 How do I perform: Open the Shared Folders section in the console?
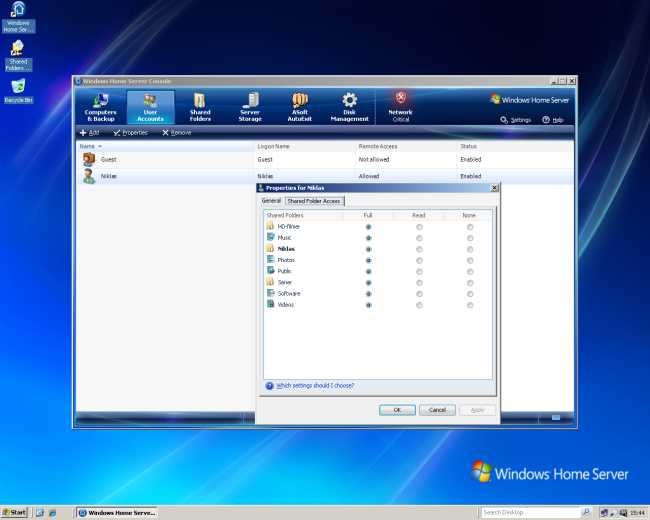pyautogui.click(x=200, y=107)
